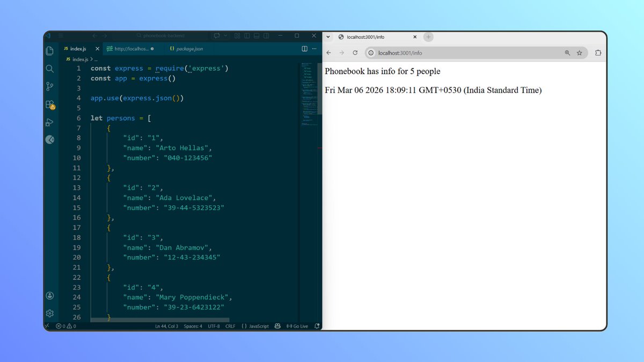Click the "39-44-5323523" number line
The width and height of the screenshot is (644, 362).
coord(174,208)
